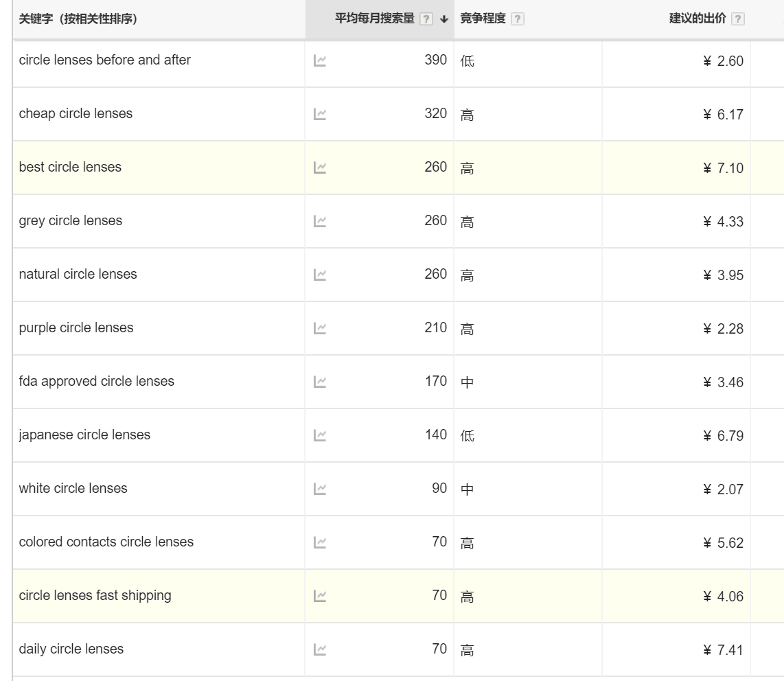Click competition 中 for white circle lenses

click(x=467, y=489)
